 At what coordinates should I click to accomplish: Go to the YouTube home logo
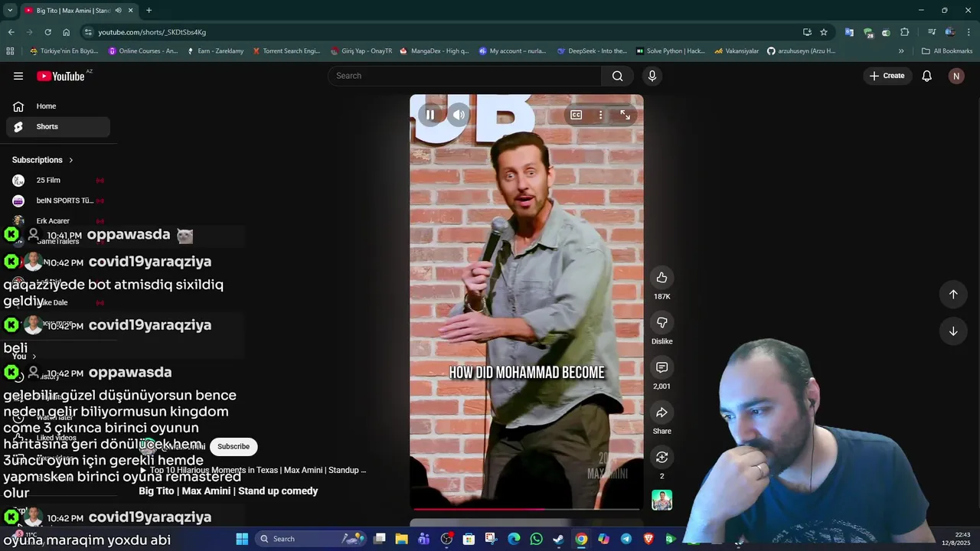coord(60,76)
